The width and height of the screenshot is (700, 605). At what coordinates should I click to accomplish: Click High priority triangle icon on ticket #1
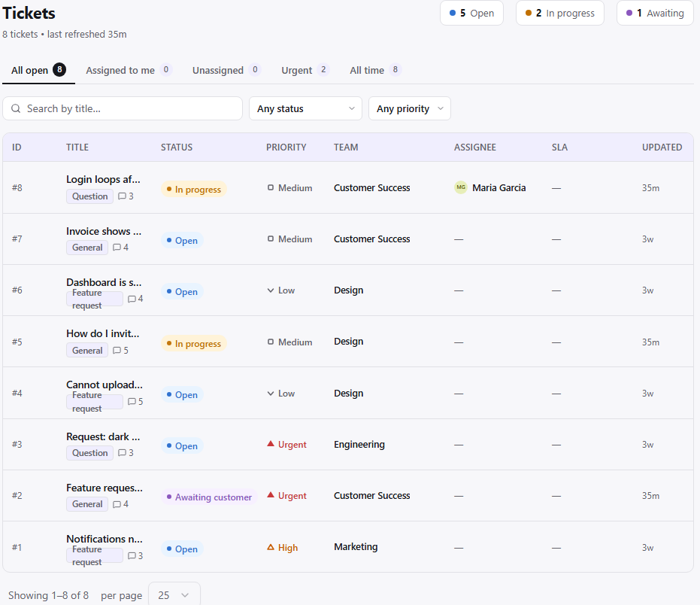coord(271,547)
